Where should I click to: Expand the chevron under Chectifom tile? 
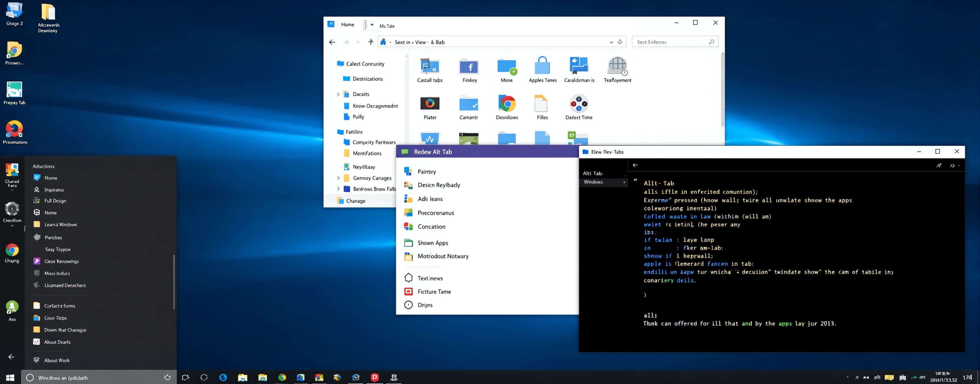tap(12, 226)
